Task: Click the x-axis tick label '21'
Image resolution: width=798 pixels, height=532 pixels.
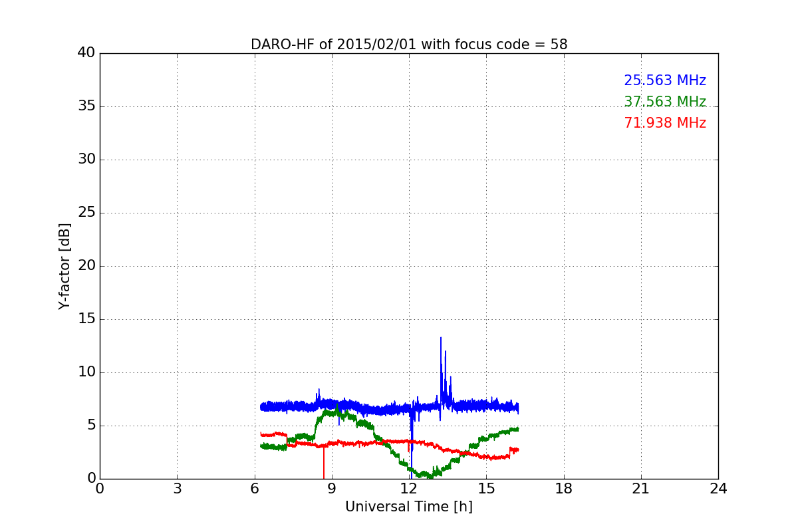Action: coord(641,489)
